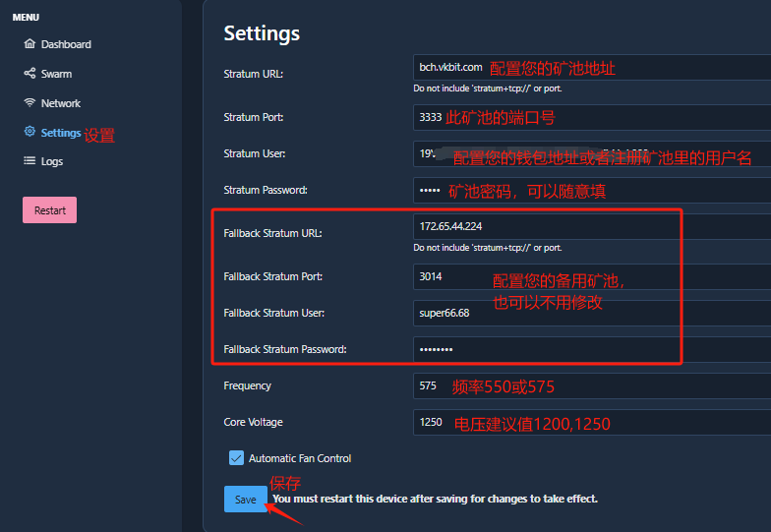Click the Logs list icon
This screenshot has width=771, height=532.
click(x=30, y=161)
